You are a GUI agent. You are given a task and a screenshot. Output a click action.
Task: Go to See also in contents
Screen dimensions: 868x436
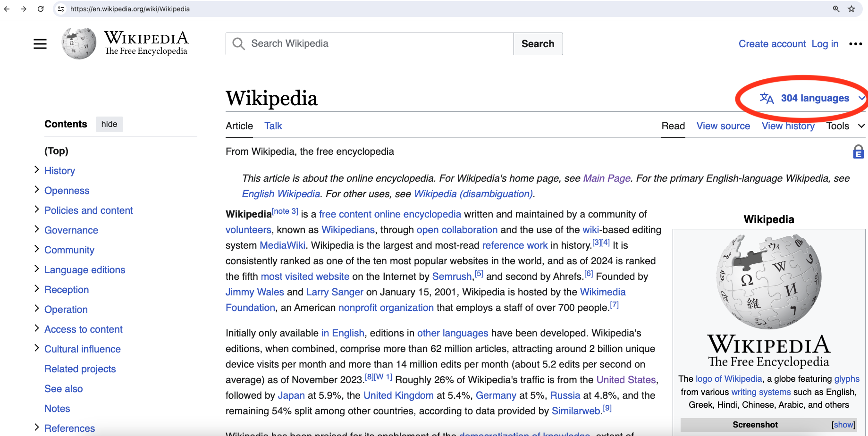click(x=64, y=389)
